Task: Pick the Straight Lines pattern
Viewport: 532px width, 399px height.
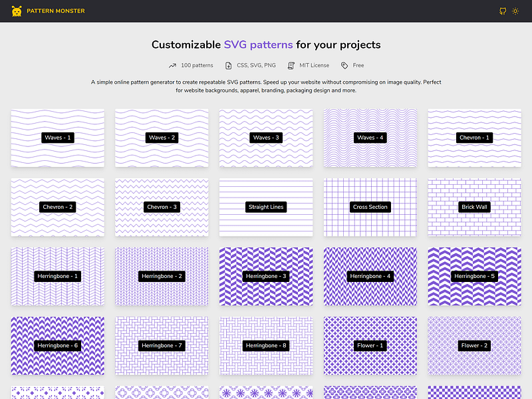Action: (266, 207)
